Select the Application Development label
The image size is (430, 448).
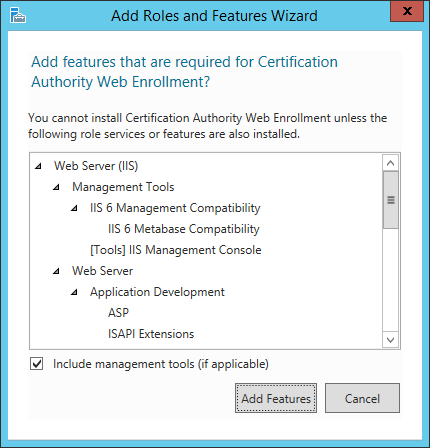tap(157, 292)
